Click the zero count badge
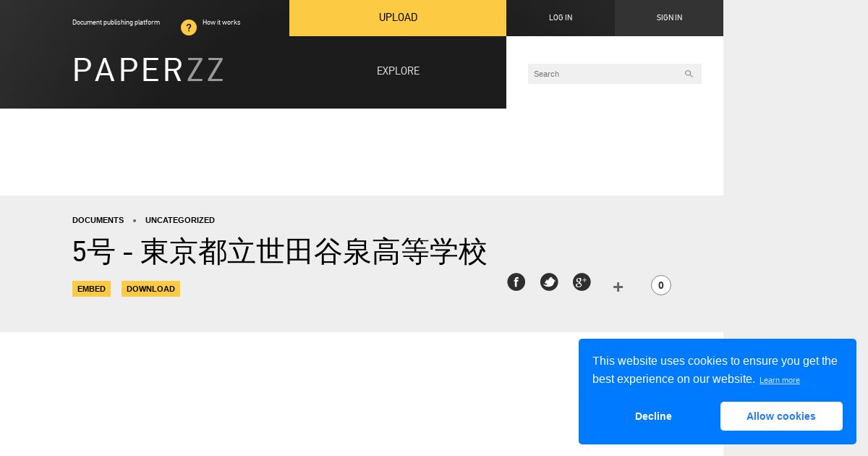Image resolution: width=868 pixels, height=456 pixels. point(661,285)
